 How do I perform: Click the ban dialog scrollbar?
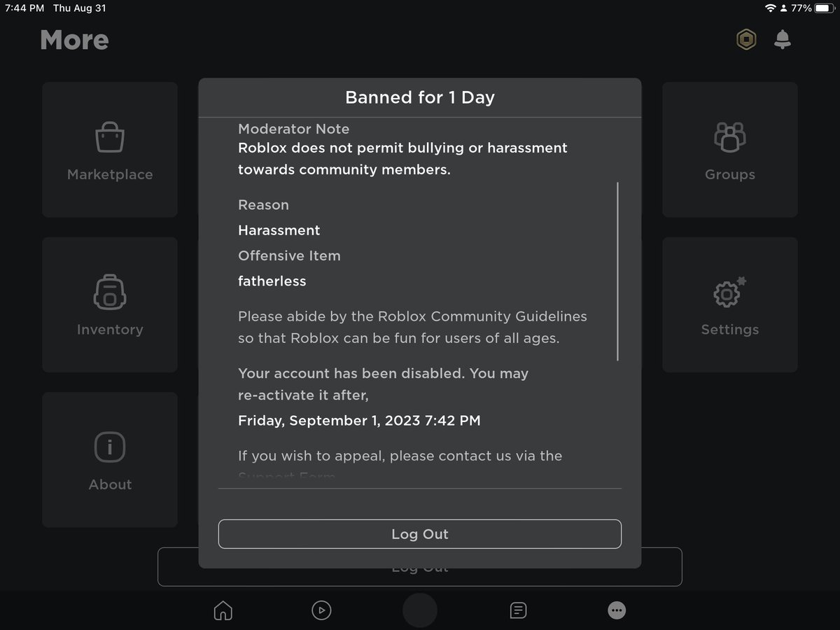coord(617,272)
